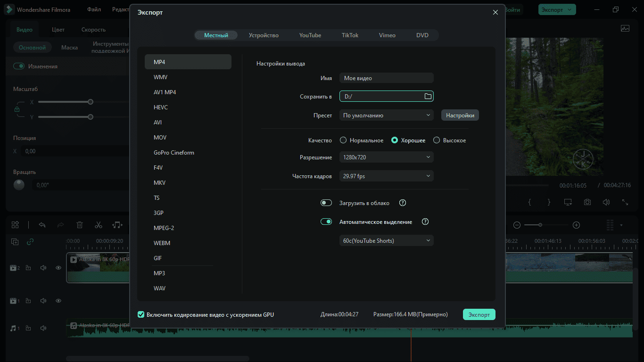
Task: Select the split scissors tool
Action: pos(98,225)
